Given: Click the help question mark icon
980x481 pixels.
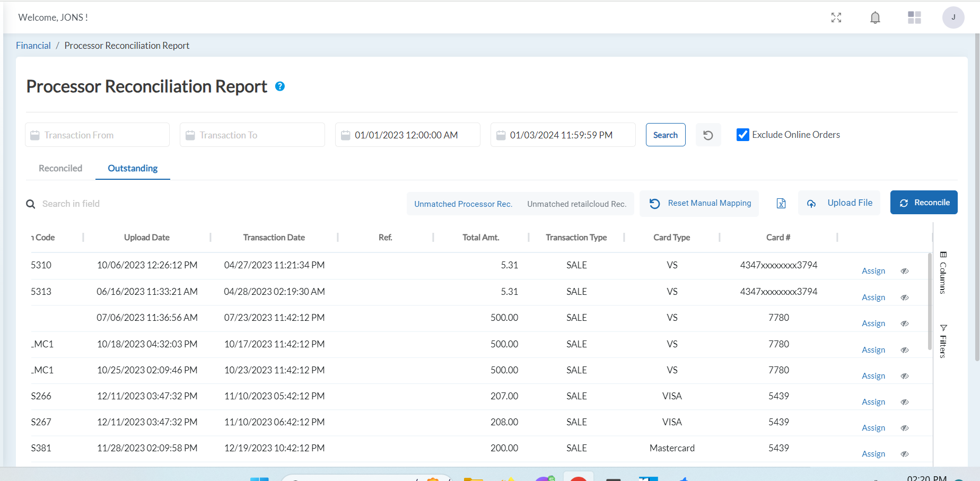Looking at the screenshot, I should tap(280, 86).
